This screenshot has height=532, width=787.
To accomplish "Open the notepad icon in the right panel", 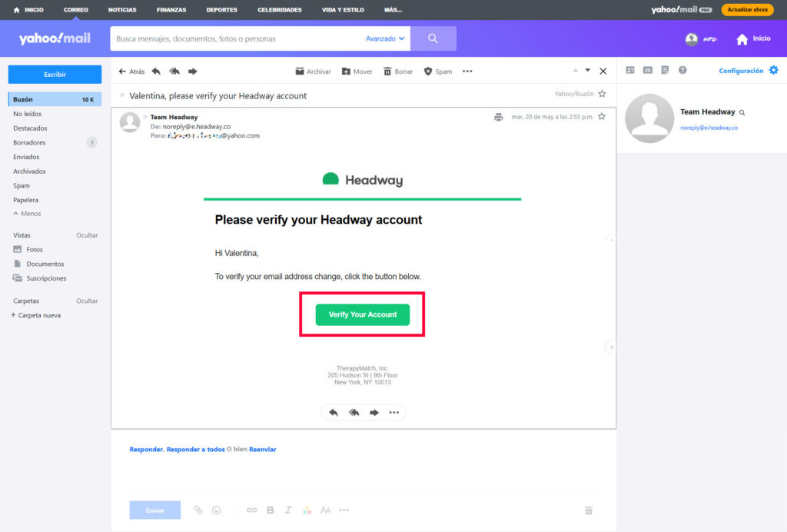I will 665,70.
